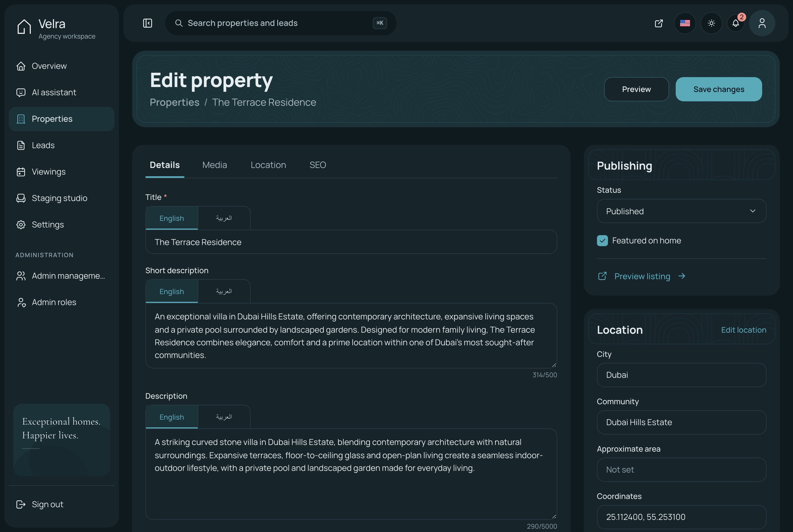This screenshot has width=793, height=532.
Task: Click the Admin roles icon
Action: pyautogui.click(x=21, y=302)
